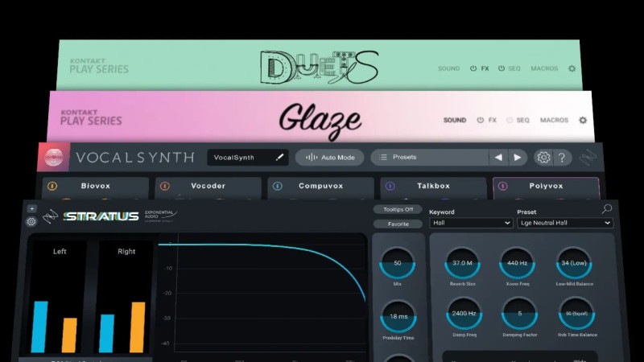Toggle Polyvox module power
This screenshot has height=362, width=644.
tap(502, 186)
